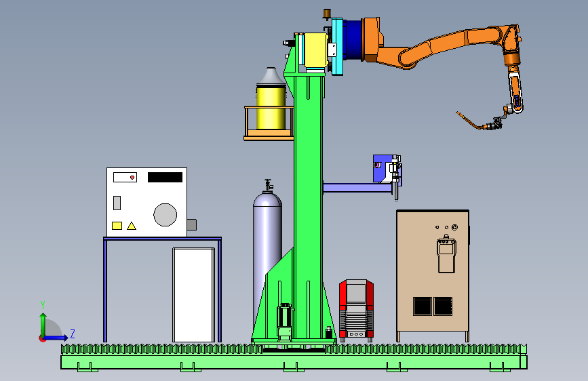Click the yellow square button on the white box
Screen dimensions: 588x381
(x=117, y=226)
